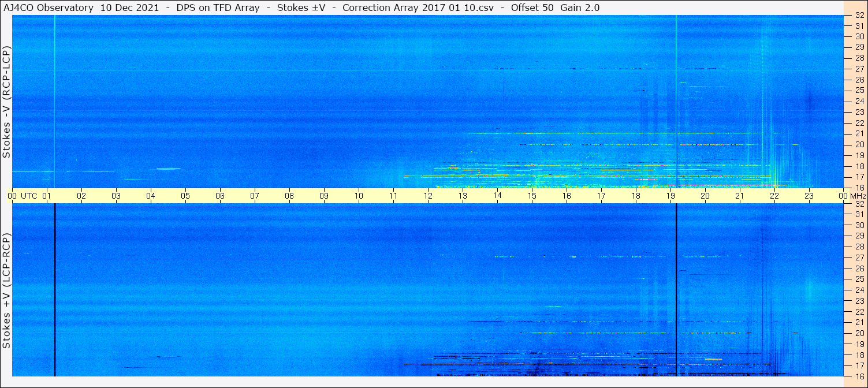Click 17 MHz label in Stokes -V panel
Screen dimensions: 868x388
pyautogui.click(x=859, y=177)
